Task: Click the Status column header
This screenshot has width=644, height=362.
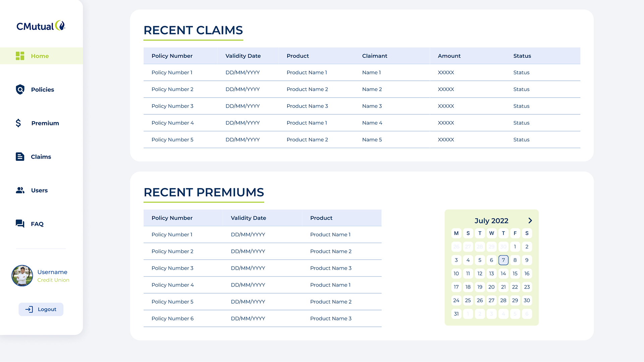Action: pos(522,56)
